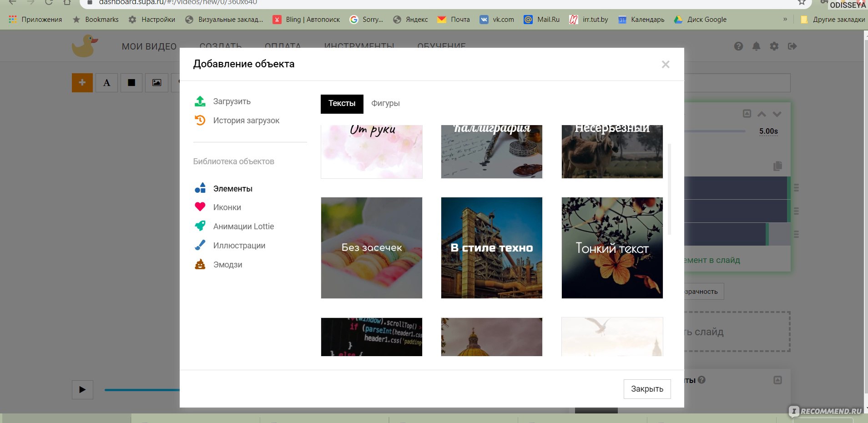868x423 pixels.
Task: Click the 5.00s slide duration value
Action: click(x=768, y=131)
